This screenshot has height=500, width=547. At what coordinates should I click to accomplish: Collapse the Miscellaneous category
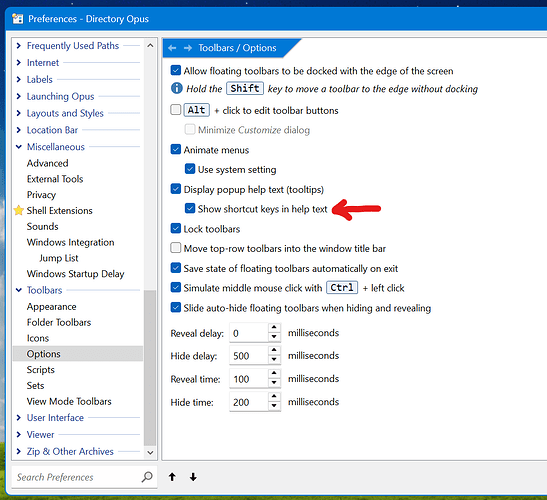coord(18,147)
